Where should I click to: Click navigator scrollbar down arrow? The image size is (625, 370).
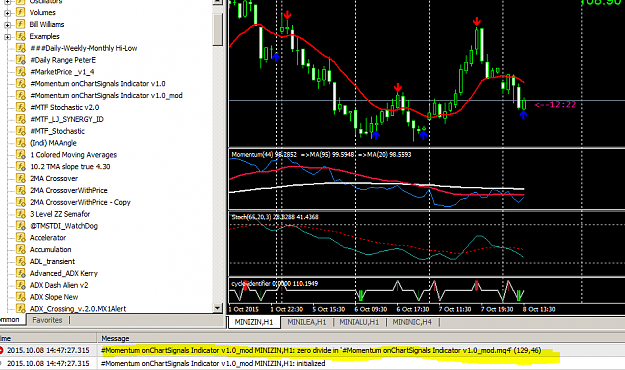coord(217,308)
